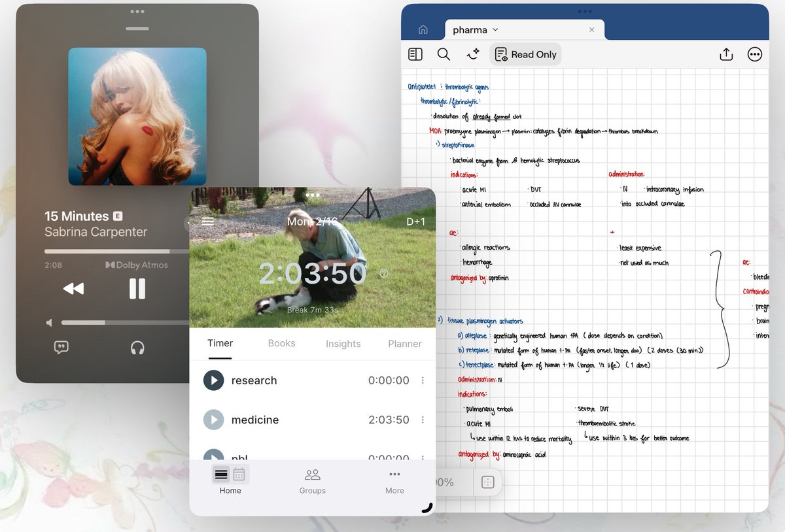
Task: Click the research elapsed time 0:00:00
Action: (x=389, y=380)
